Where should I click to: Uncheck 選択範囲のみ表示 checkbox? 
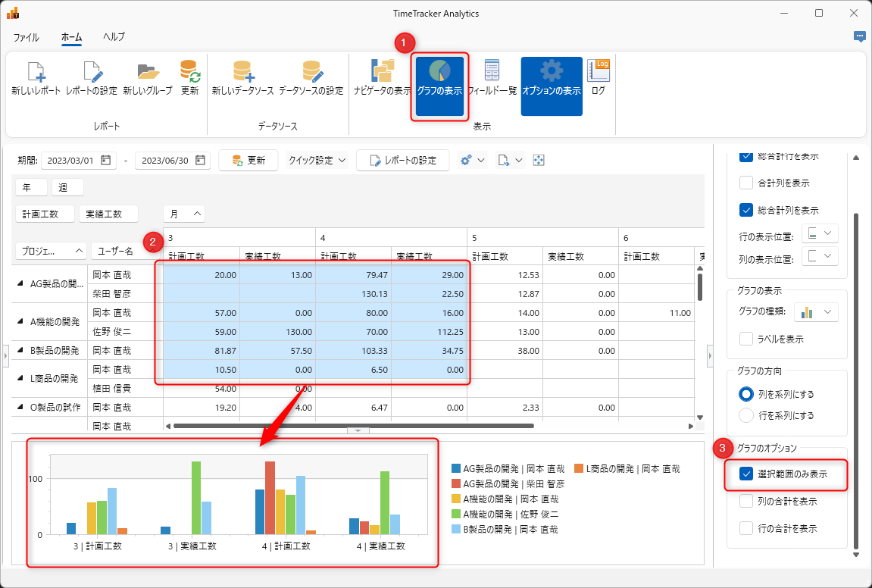746,474
